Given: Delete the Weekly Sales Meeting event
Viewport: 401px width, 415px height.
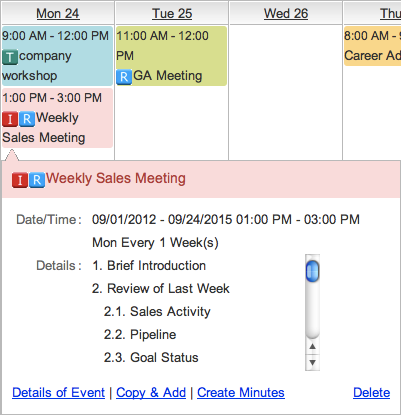Looking at the screenshot, I should click(x=371, y=393).
